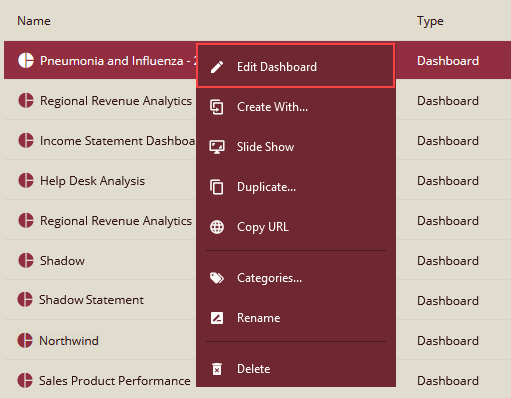Click Dashboard type cell in Pneumonia row

(x=448, y=61)
